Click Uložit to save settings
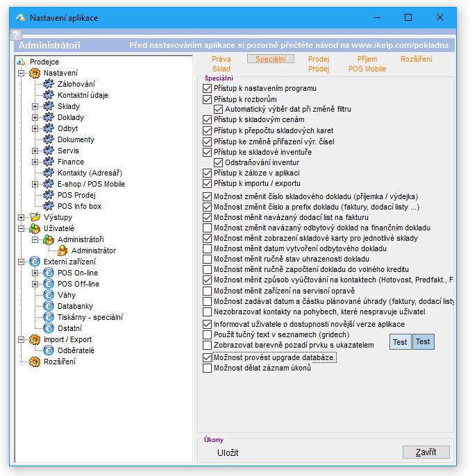Image resolution: width=470 pixels, height=476 pixels. tap(228, 452)
